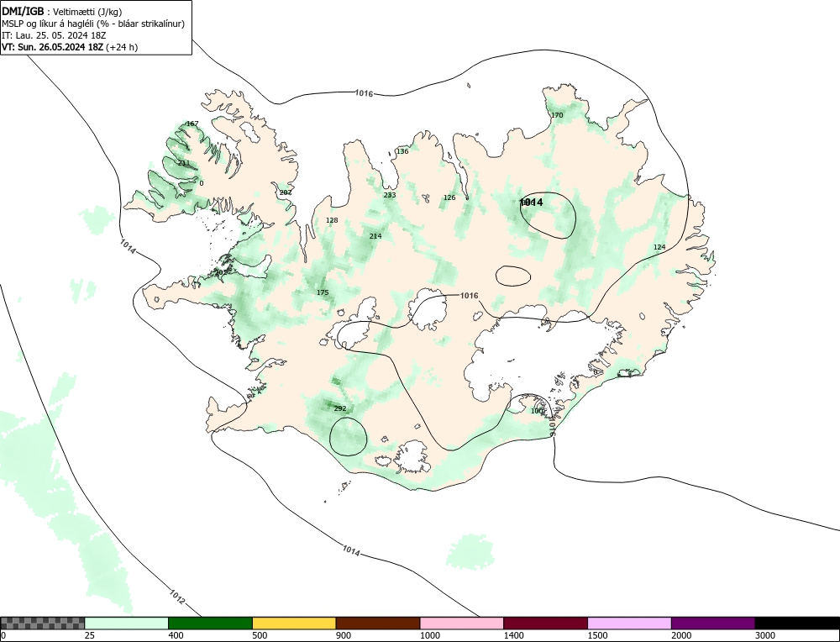Screen dimensions: 840x642
Task: Click the map value 136
Action: [402, 151]
